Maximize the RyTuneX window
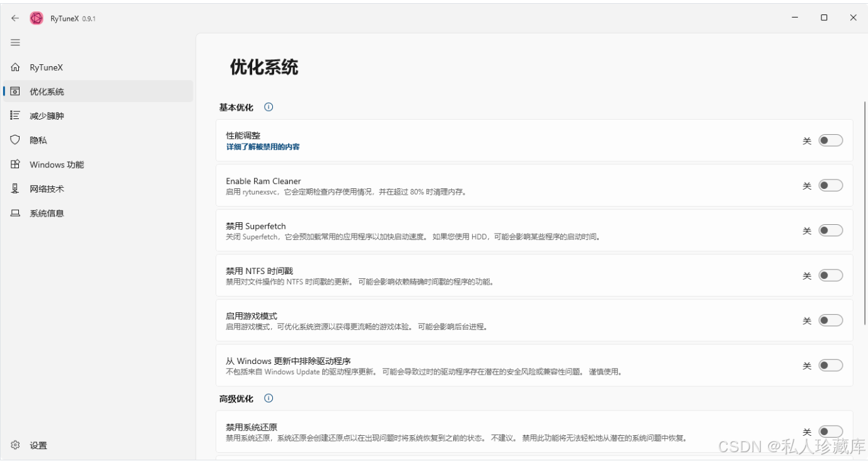The width and height of the screenshot is (868, 461). click(824, 18)
